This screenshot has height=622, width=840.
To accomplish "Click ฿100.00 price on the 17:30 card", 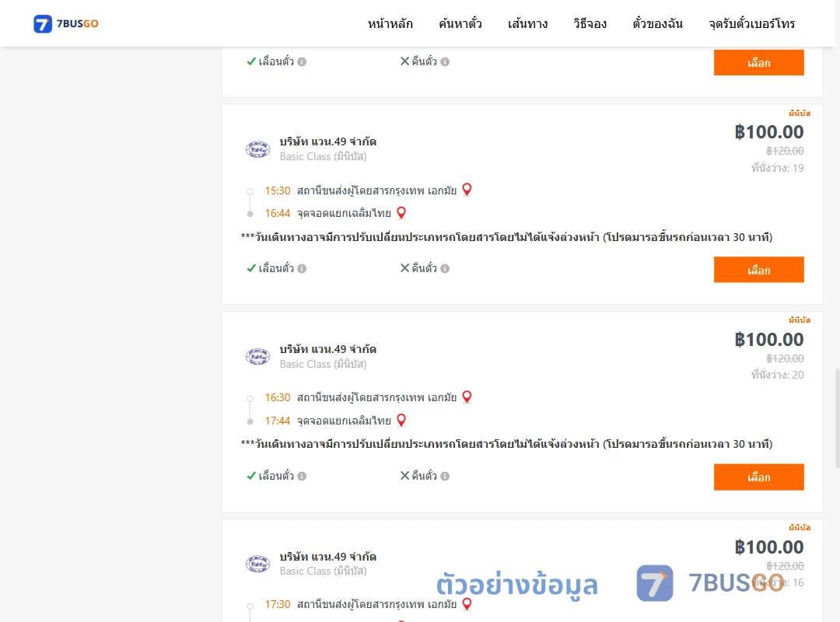I will pos(768,547).
